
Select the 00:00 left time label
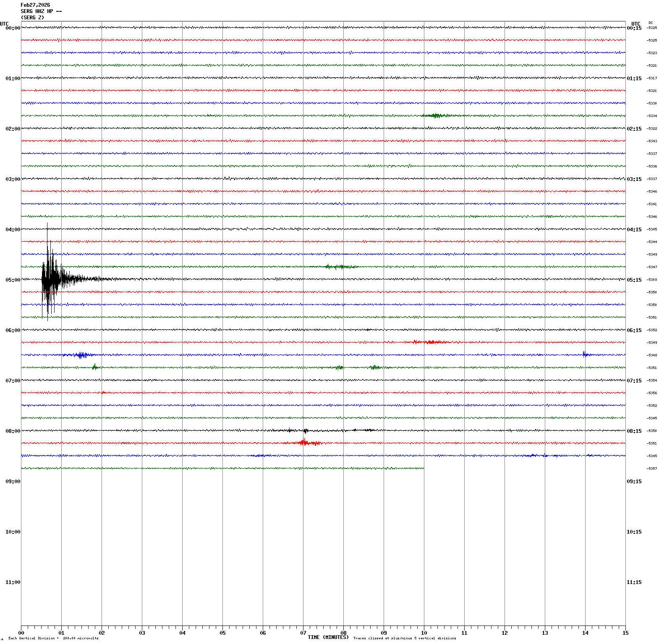click(x=13, y=28)
